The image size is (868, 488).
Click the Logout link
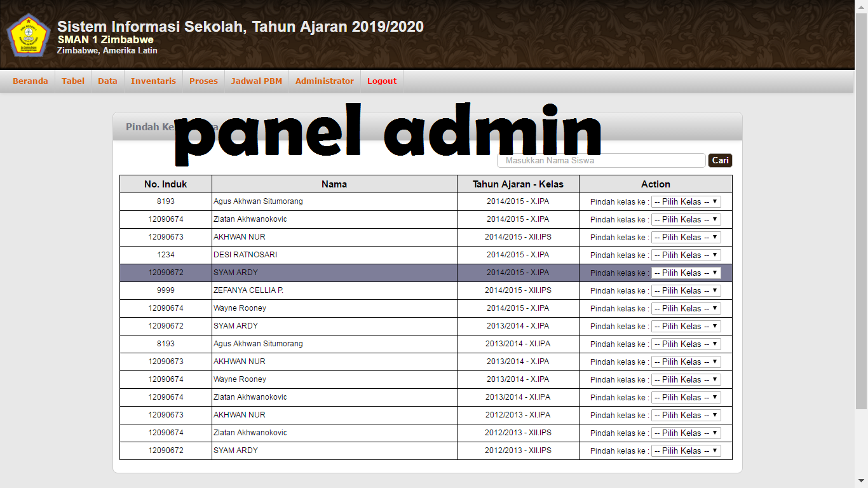[381, 81]
